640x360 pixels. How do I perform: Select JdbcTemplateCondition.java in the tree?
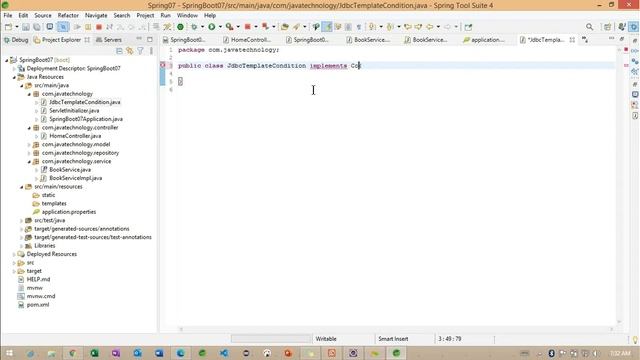click(x=85, y=102)
